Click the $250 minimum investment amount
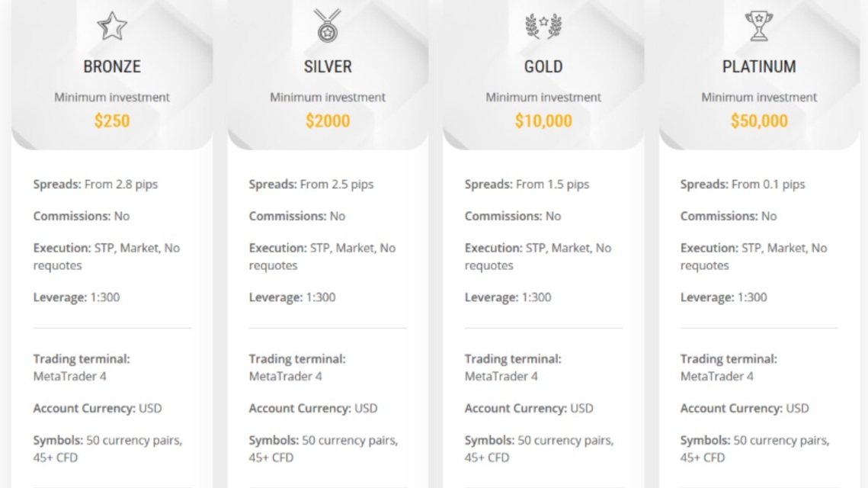The width and height of the screenshot is (868, 488). click(112, 120)
